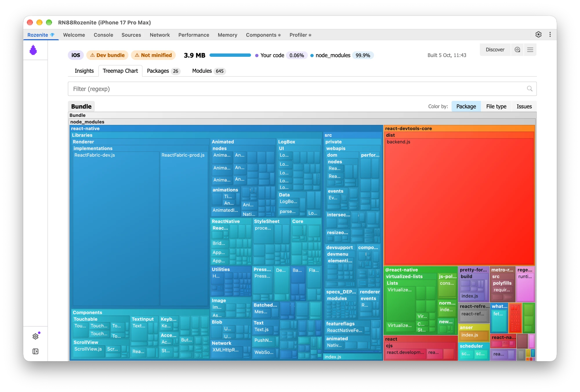Select the ScrollView.js treemap block

[x=88, y=351]
